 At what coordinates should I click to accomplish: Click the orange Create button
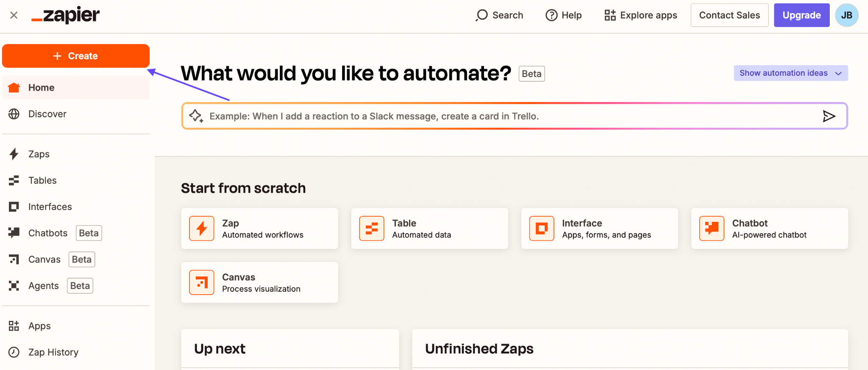[76, 56]
